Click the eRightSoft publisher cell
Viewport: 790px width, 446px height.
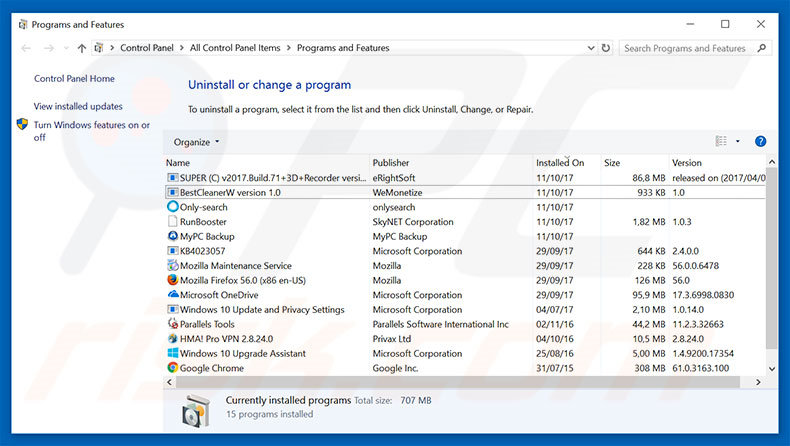[394, 178]
